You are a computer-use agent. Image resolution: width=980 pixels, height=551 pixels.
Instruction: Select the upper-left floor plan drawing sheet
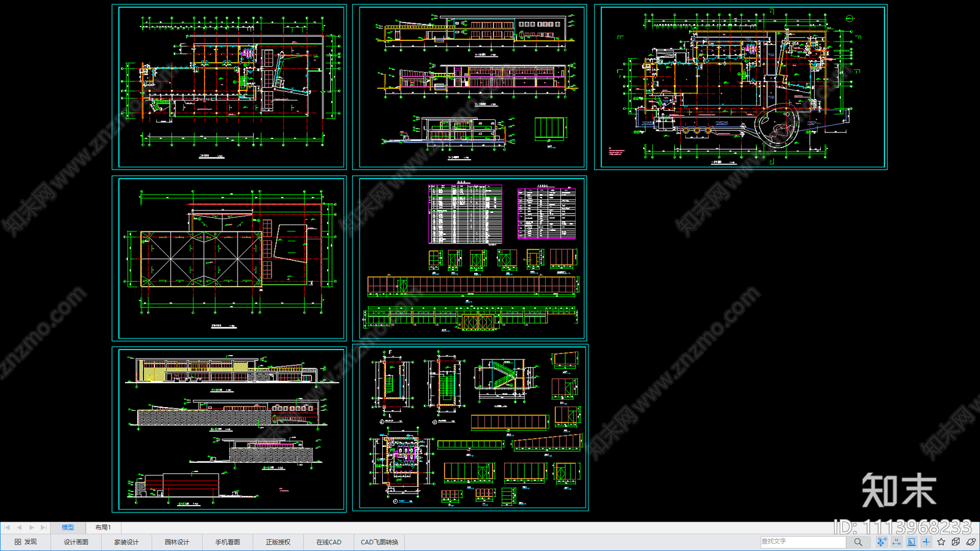coord(229,87)
